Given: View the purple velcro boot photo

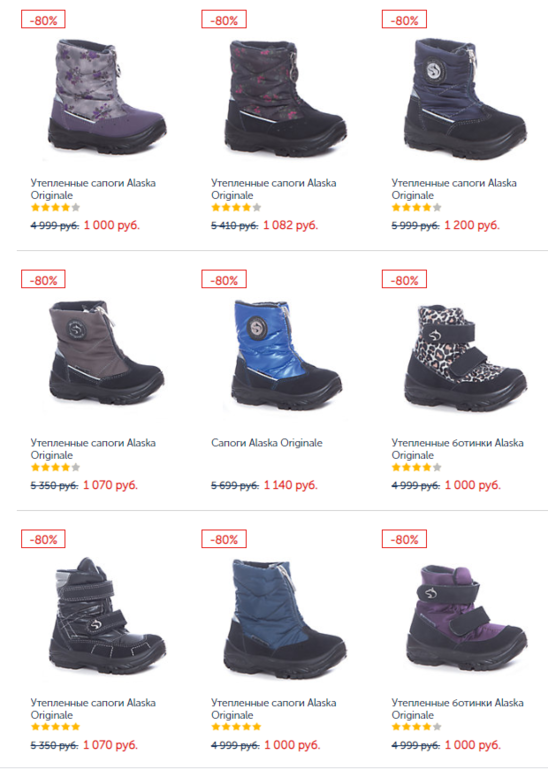Looking at the screenshot, I should tap(466, 618).
